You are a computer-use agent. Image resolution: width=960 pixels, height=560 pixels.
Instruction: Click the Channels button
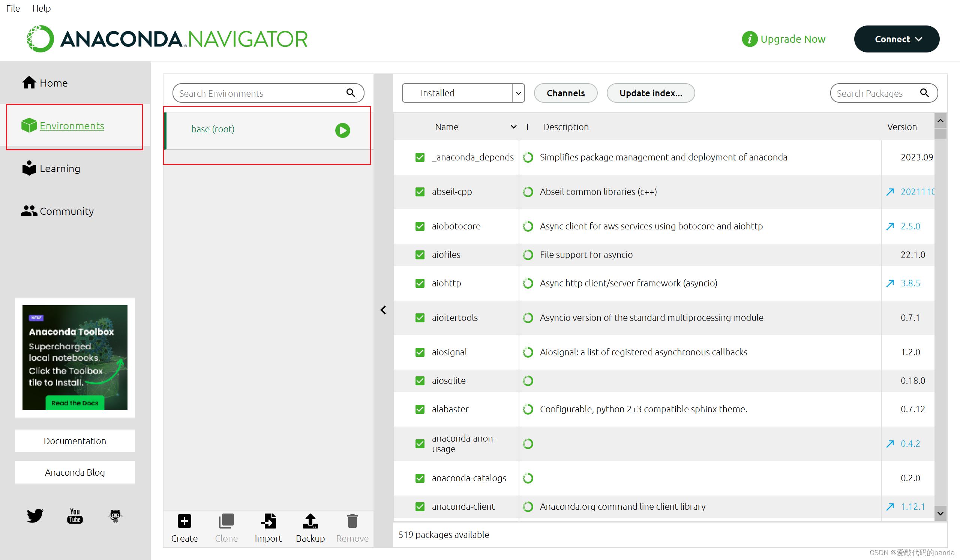565,93
